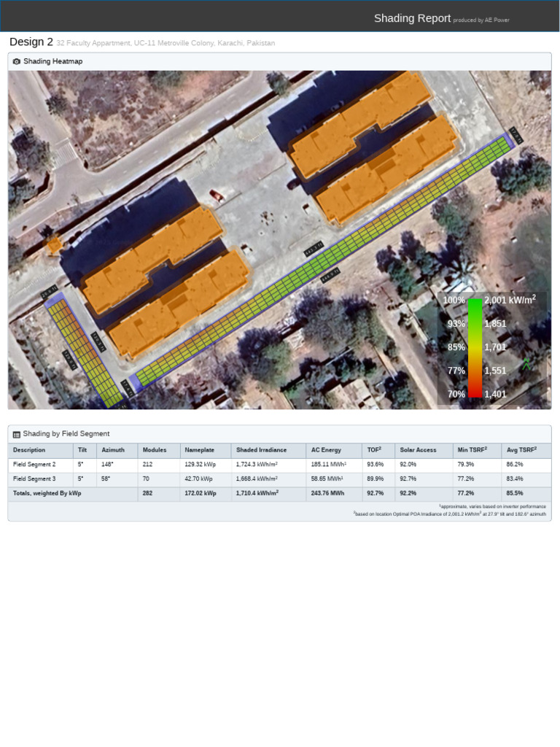
Task: Click the 42.70 kWp nameplate cell
Action: tap(198, 479)
